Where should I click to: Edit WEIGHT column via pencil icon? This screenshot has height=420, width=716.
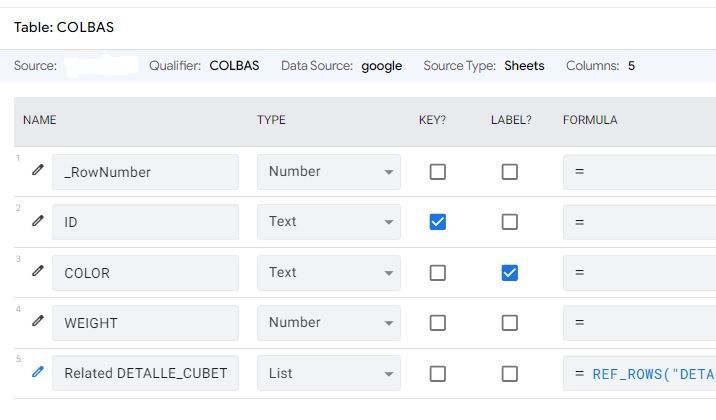(38, 321)
